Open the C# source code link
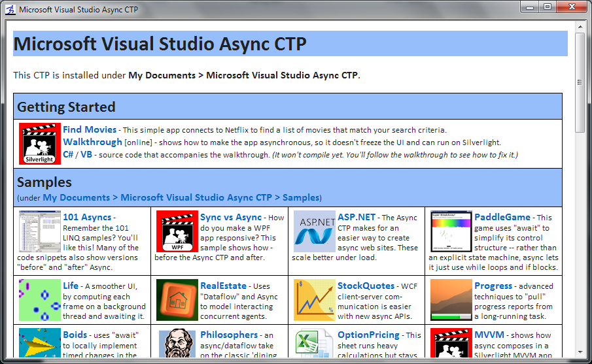 tap(68, 155)
